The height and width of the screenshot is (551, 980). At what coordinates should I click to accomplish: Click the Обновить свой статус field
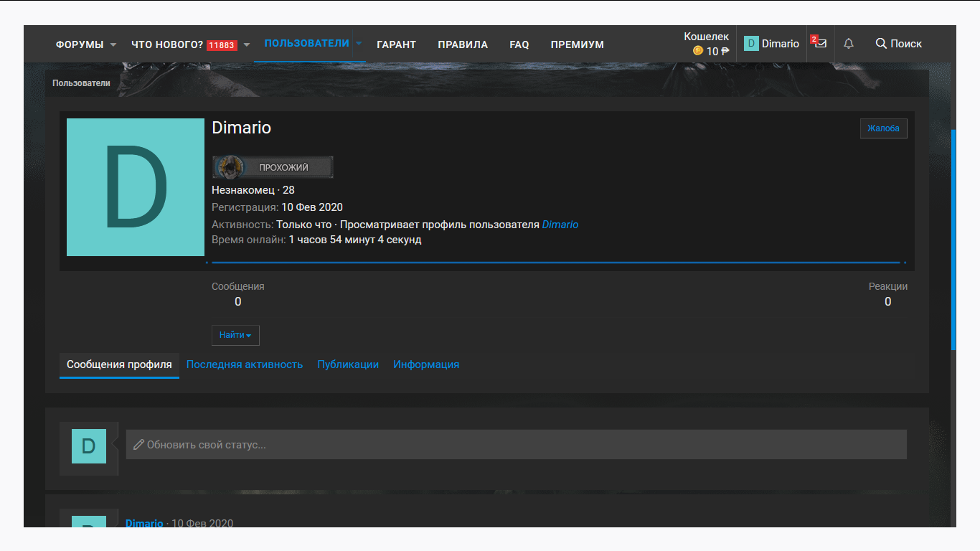(517, 445)
